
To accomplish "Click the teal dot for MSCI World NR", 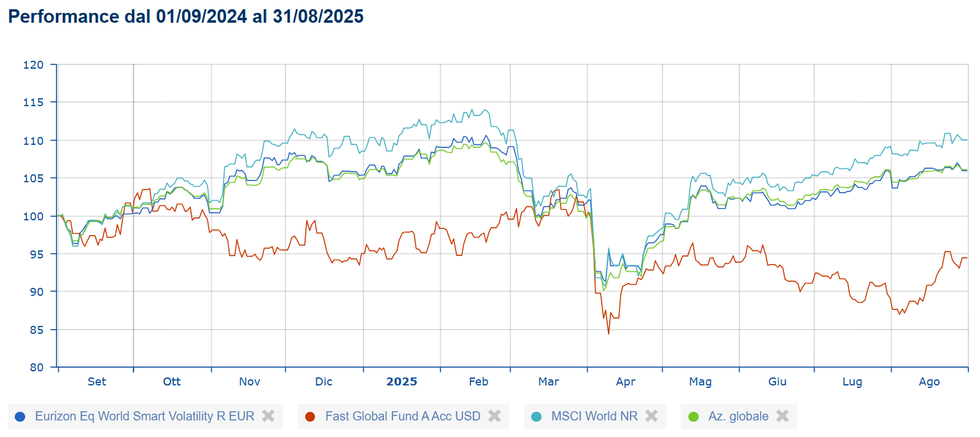I will (536, 417).
